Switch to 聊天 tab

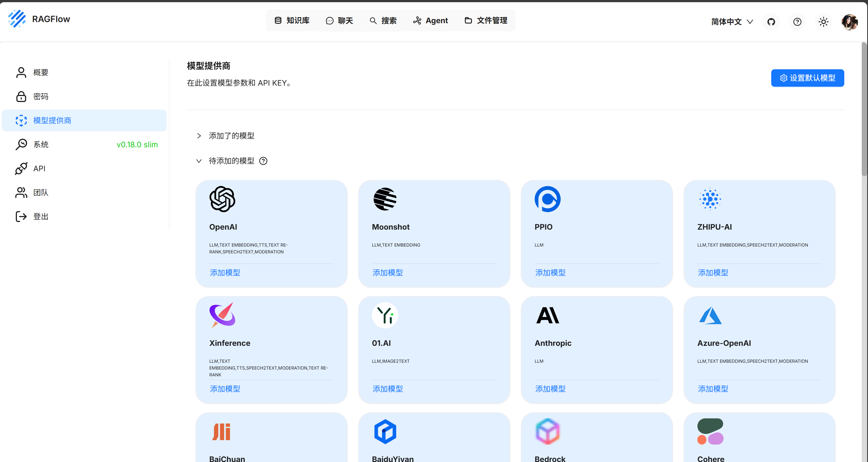[339, 20]
